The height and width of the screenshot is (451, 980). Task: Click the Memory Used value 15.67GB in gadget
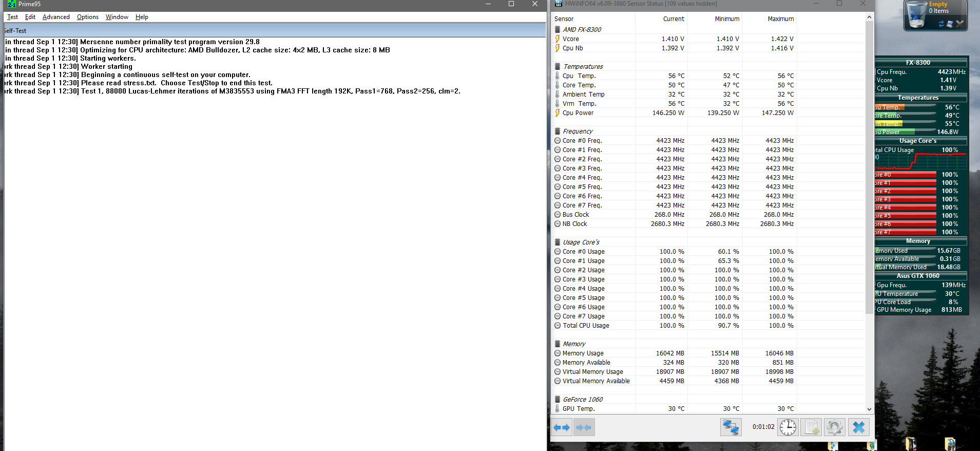[948, 251]
